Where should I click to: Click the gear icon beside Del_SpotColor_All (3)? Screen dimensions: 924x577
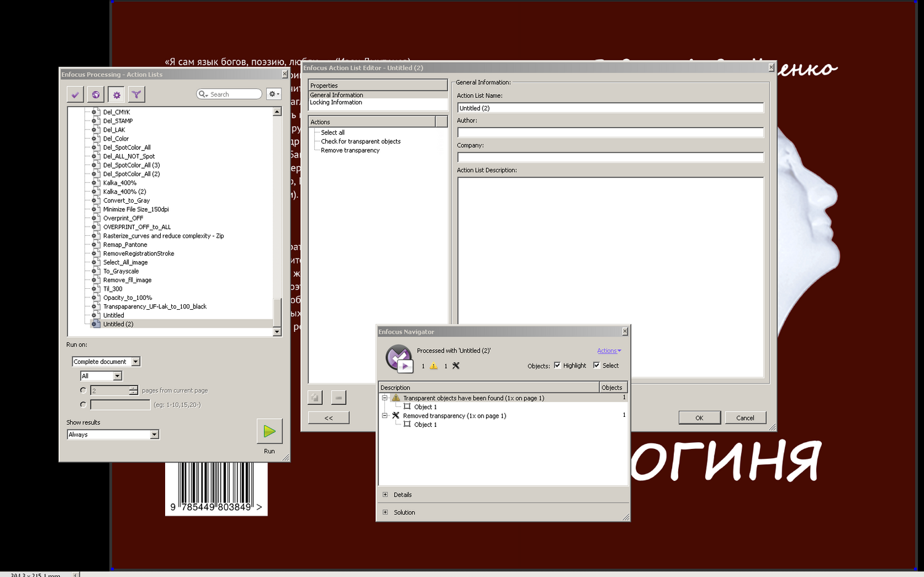94,165
